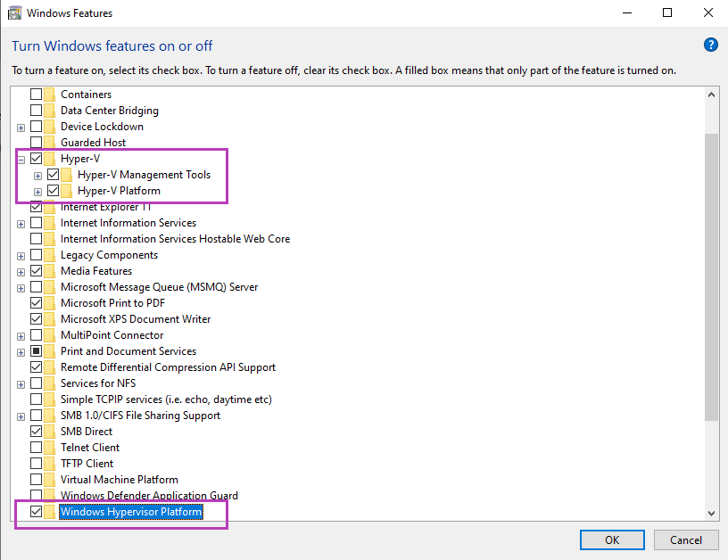The height and width of the screenshot is (560, 728).
Task: Uncheck Hyper-V Management Tools
Action: [x=53, y=175]
